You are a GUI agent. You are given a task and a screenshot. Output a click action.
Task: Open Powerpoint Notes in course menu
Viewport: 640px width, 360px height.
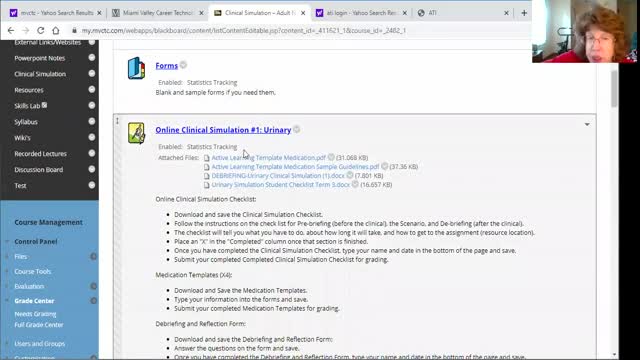point(40,58)
